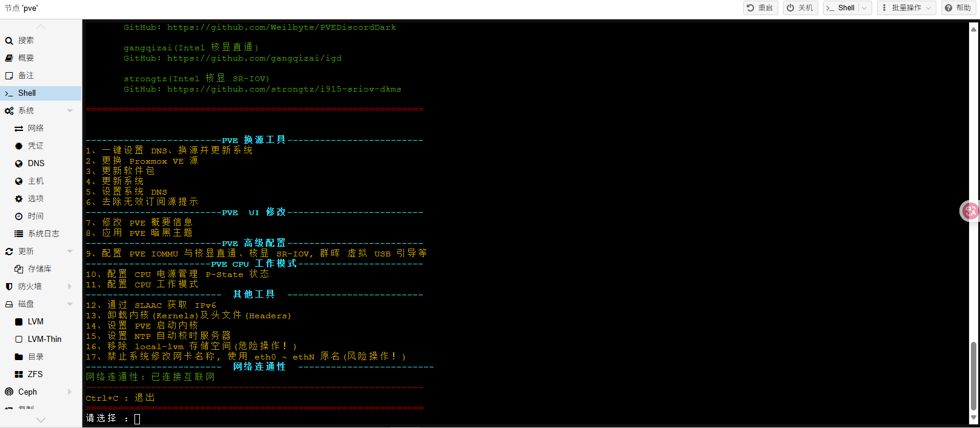
Task: Open the 批量操作 bulk actions dropdown
Action: click(x=907, y=8)
